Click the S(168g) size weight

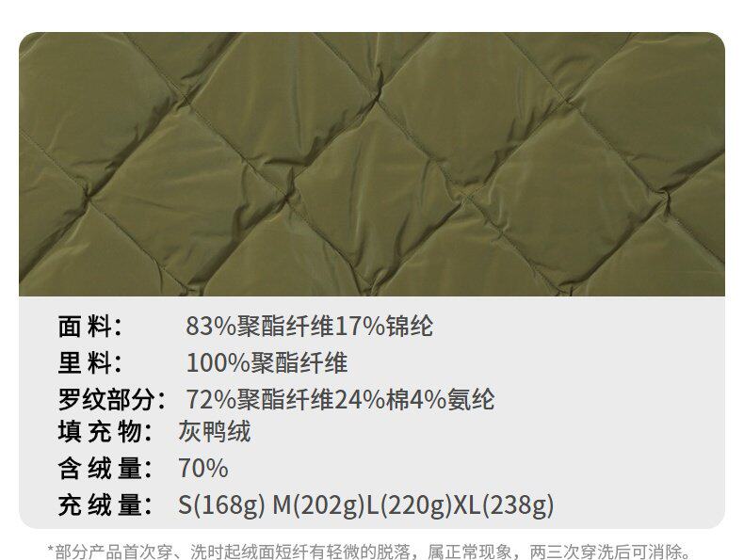[x=221, y=505]
